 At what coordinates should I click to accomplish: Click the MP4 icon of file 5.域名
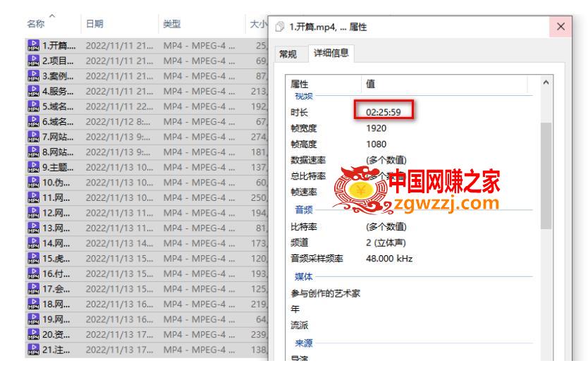click(33, 106)
